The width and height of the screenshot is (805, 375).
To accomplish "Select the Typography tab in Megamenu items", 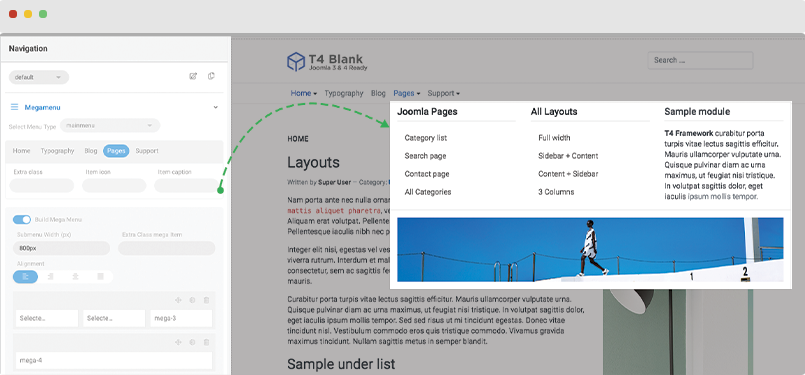I will (58, 151).
